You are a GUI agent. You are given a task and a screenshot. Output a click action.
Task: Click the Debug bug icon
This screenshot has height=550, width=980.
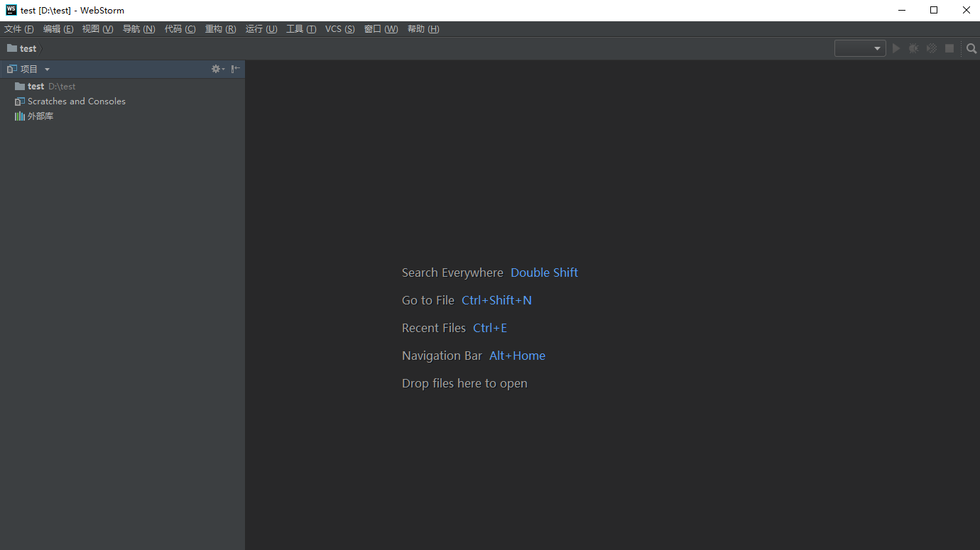click(914, 48)
